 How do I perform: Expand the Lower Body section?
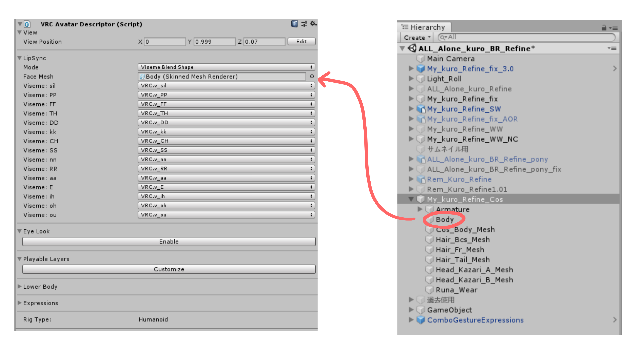(20, 286)
